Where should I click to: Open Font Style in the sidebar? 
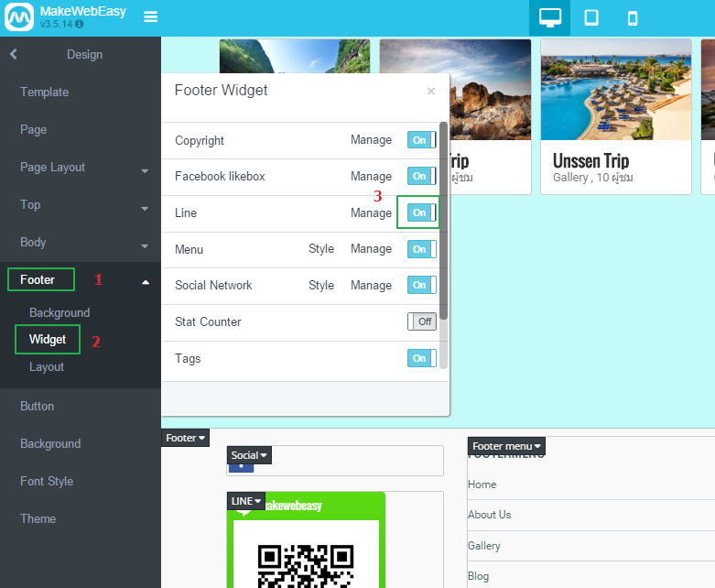47,482
